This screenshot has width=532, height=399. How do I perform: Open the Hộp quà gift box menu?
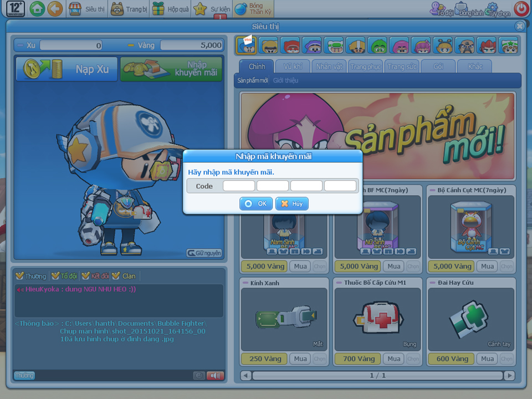tap(170, 9)
